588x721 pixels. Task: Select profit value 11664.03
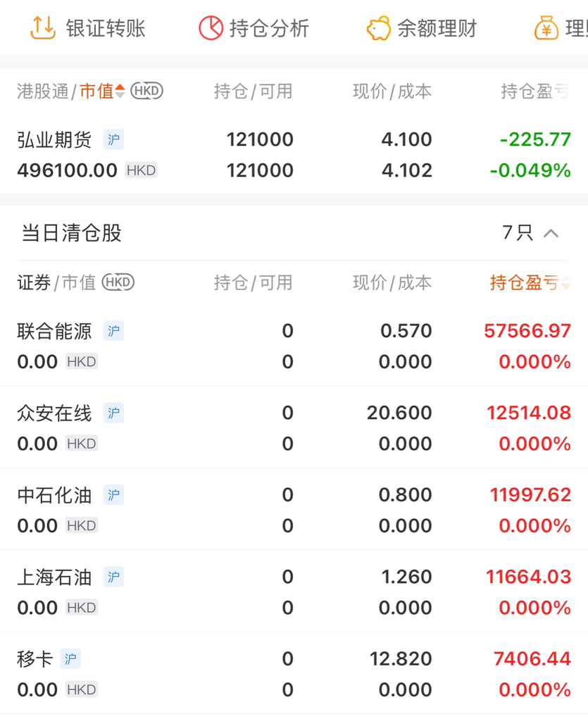528,577
